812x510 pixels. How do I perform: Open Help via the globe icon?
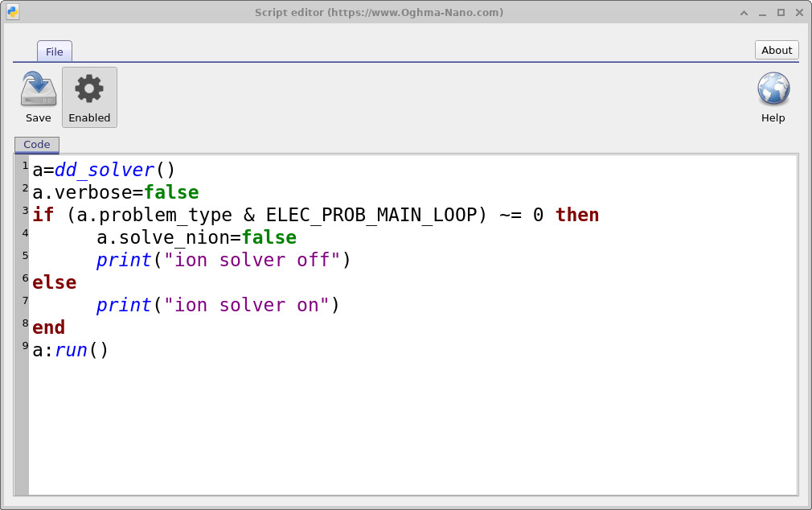(x=773, y=97)
